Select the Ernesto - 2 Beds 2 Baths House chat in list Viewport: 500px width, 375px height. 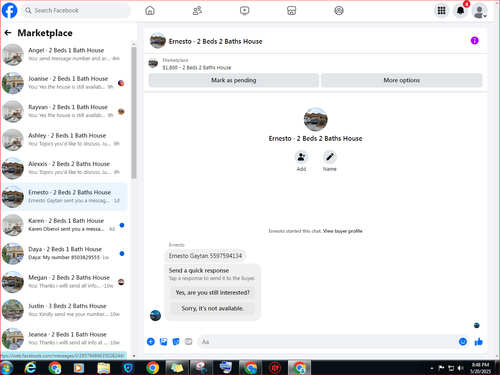point(65,197)
